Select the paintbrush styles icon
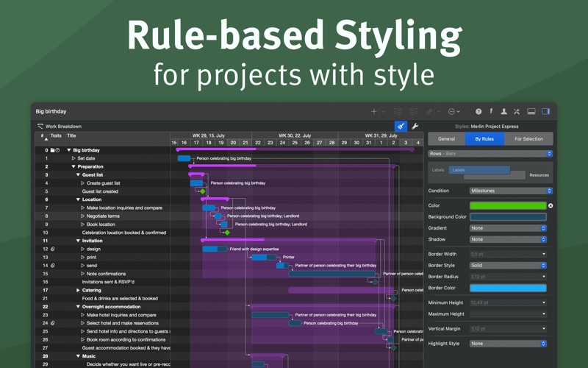Screen dimensions: 588x368 click(x=401, y=126)
